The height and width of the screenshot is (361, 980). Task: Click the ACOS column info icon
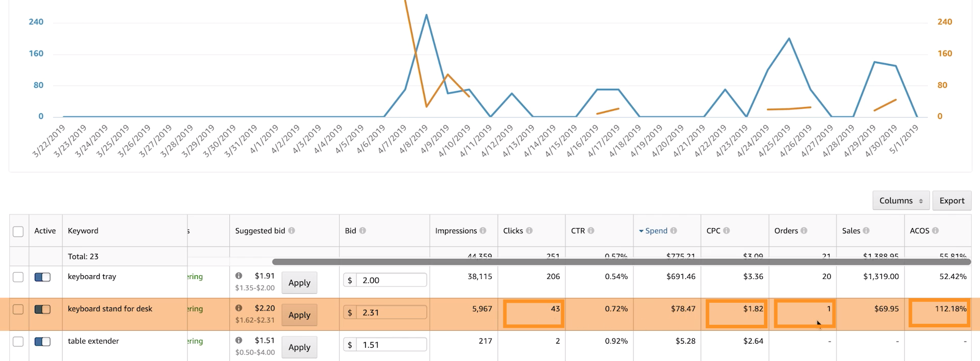pos(935,231)
